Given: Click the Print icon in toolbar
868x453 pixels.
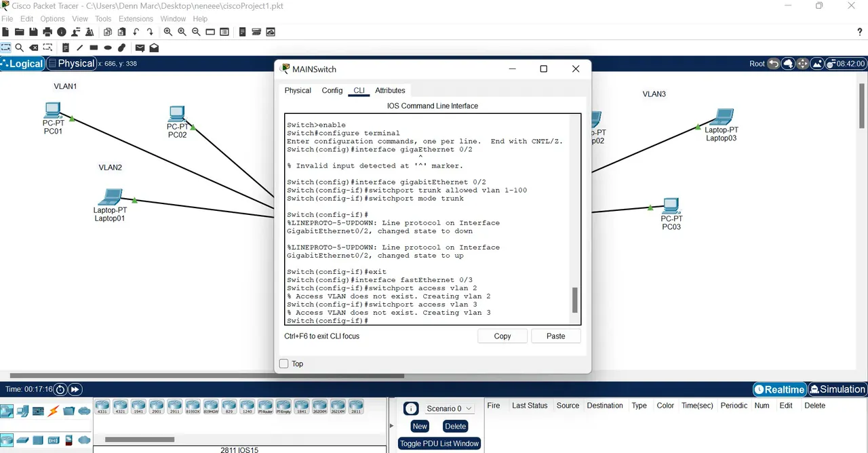Looking at the screenshot, I should click(x=47, y=32).
